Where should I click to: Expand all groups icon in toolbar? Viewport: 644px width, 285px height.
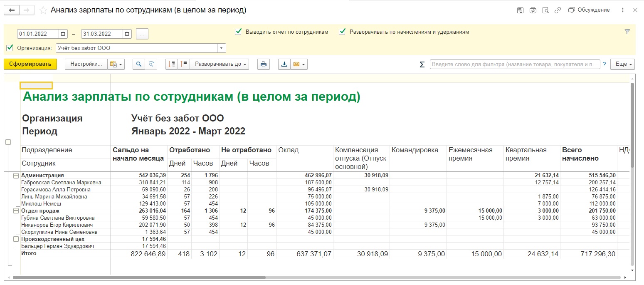pos(184,64)
